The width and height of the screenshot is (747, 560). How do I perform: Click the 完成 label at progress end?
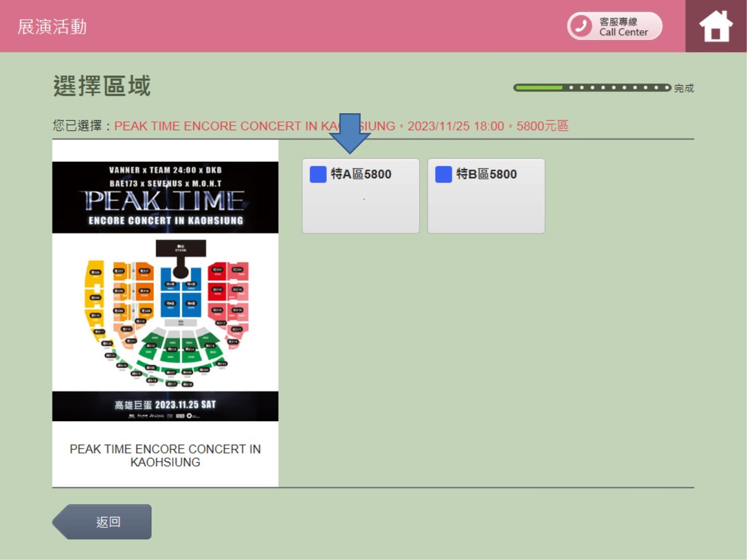[x=684, y=88]
